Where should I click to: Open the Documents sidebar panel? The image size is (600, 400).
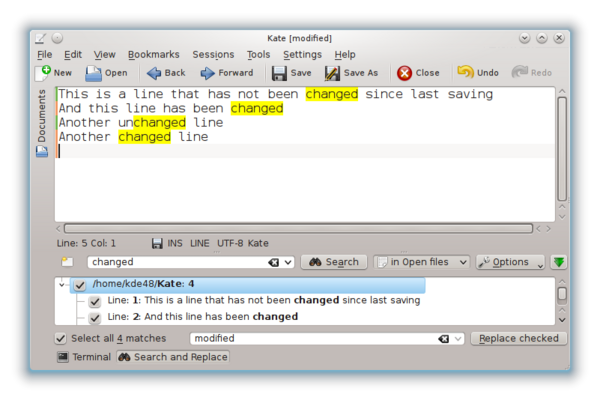coord(42,123)
